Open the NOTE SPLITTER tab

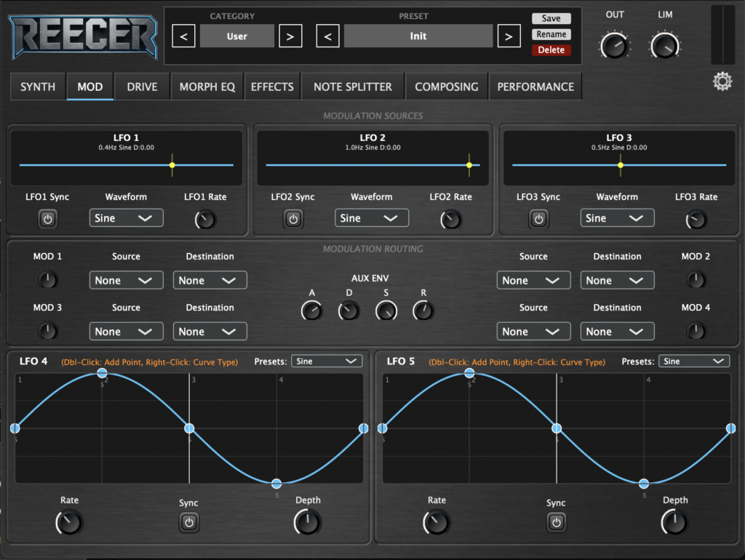(x=352, y=87)
